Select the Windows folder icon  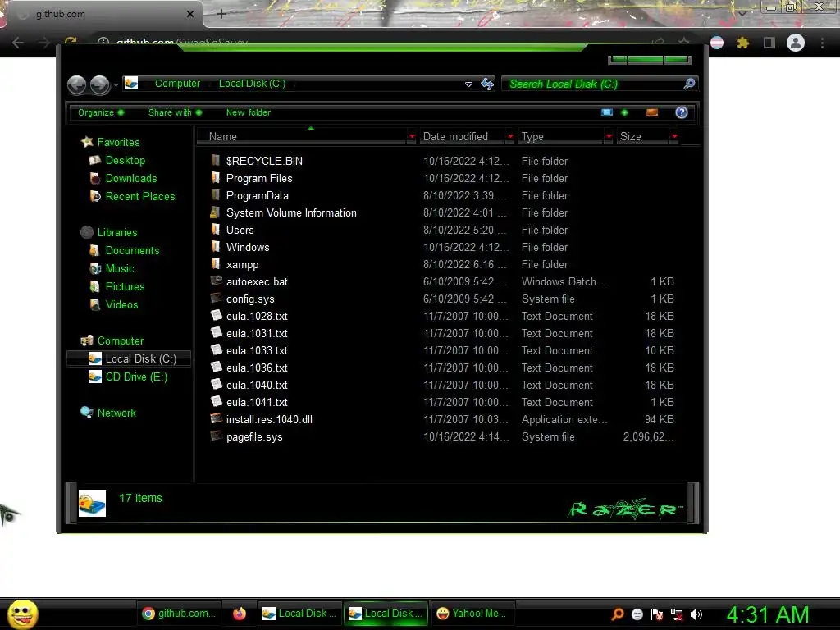216,246
